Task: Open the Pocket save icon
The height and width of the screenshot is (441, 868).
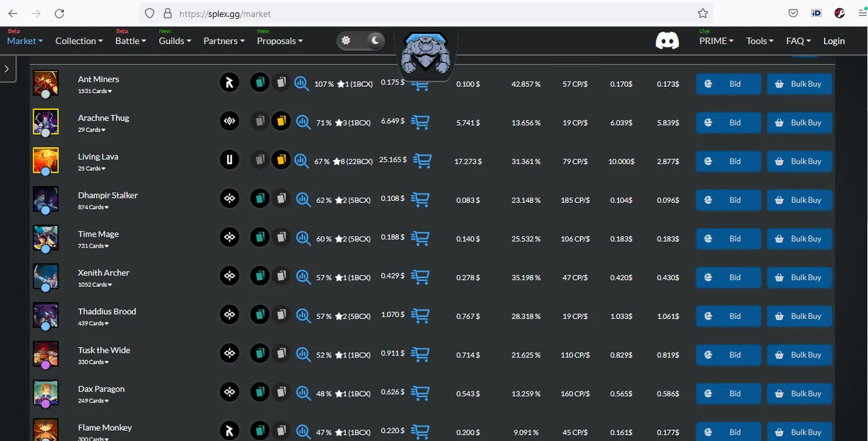Action: 793,14
